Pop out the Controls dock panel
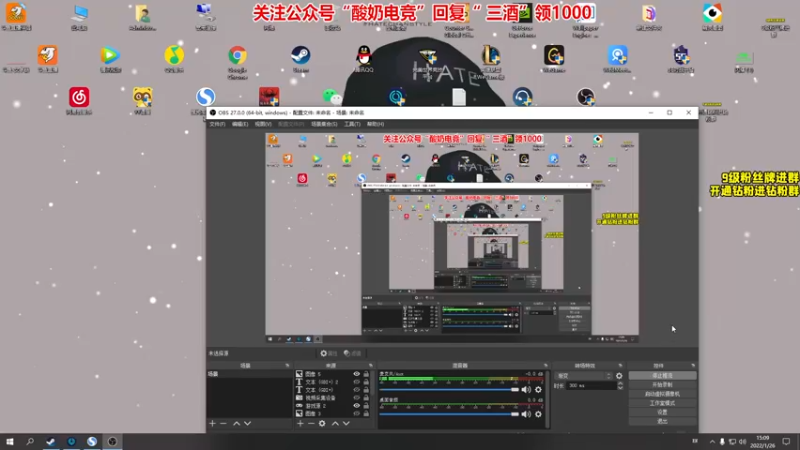Screen dimensions: 800x450 click(693, 366)
